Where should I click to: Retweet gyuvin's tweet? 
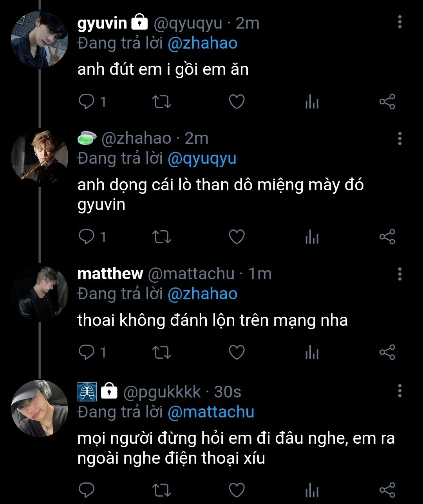pyautogui.click(x=161, y=102)
